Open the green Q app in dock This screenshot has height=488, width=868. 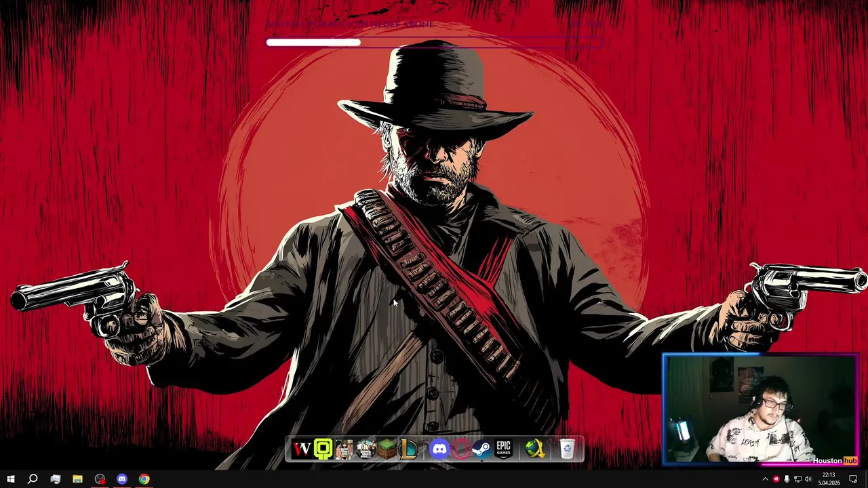click(323, 449)
